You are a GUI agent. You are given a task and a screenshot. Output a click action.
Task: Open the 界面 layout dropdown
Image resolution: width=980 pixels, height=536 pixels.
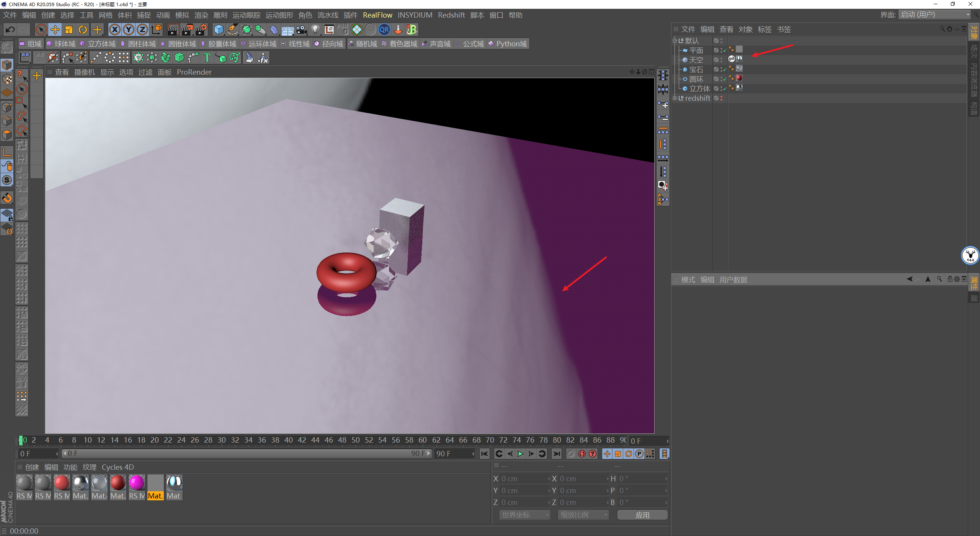[935, 15]
